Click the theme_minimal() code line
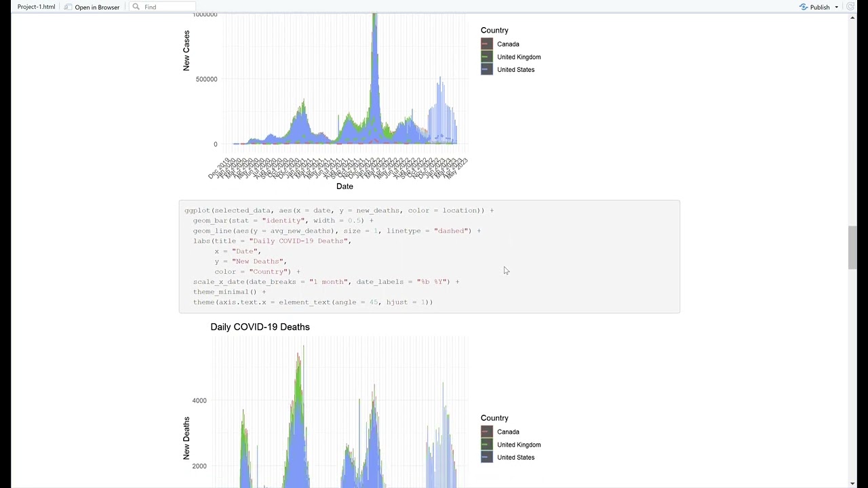The width and height of the screenshot is (868, 488). pos(229,291)
